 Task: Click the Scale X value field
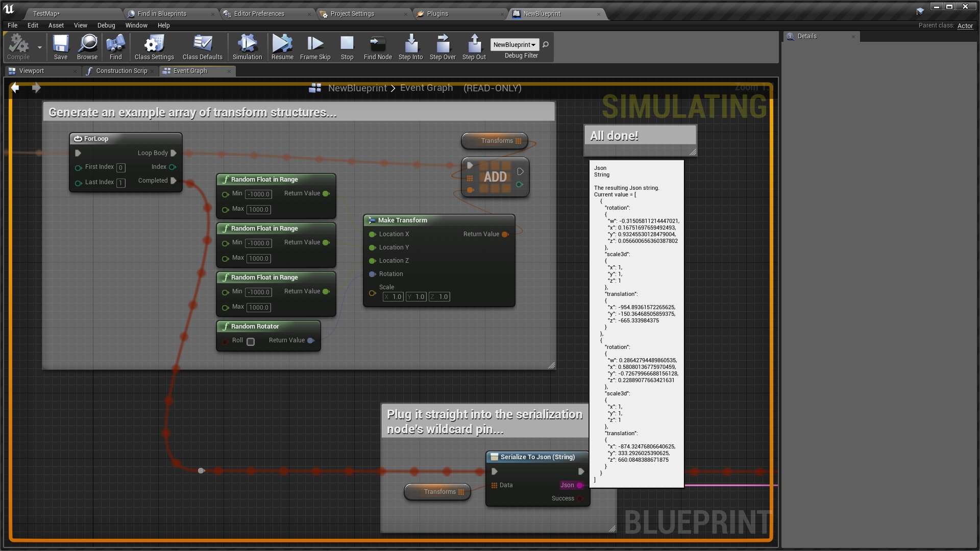click(x=393, y=296)
